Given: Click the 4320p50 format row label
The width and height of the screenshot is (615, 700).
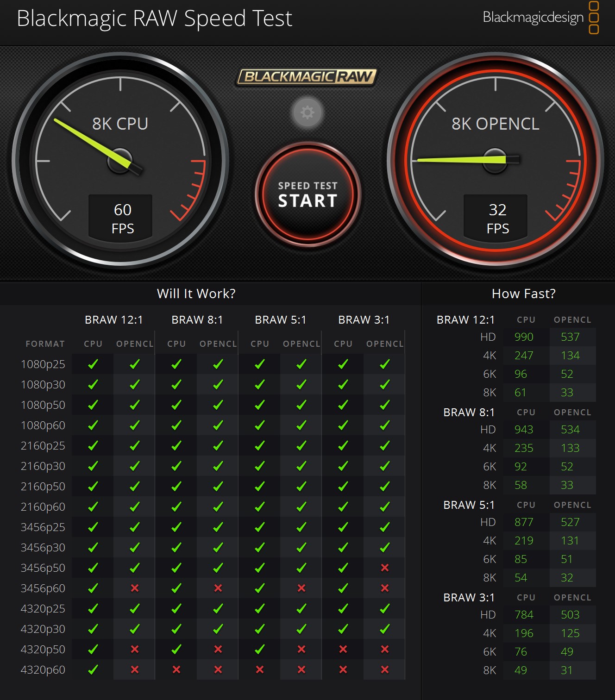Looking at the screenshot, I should click(x=43, y=650).
